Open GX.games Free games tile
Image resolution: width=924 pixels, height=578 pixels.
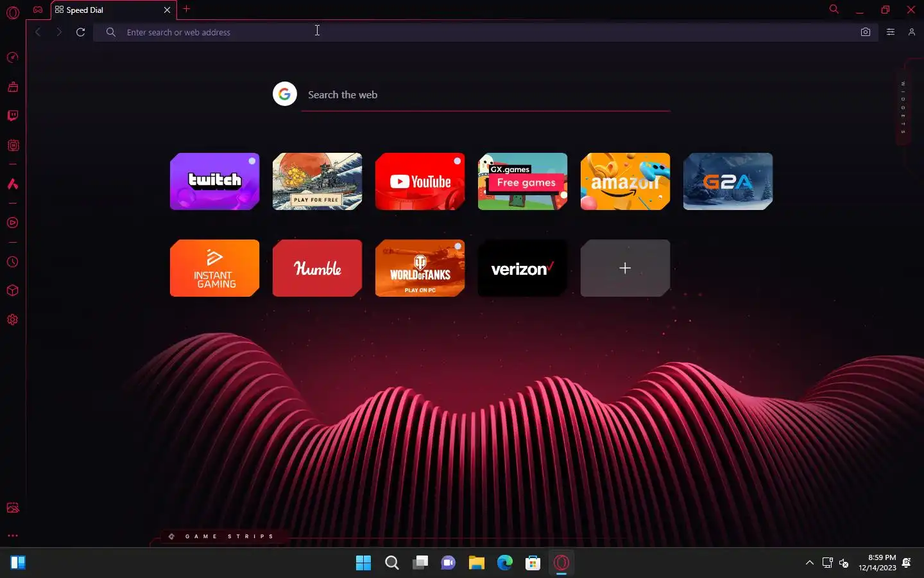pos(522,181)
